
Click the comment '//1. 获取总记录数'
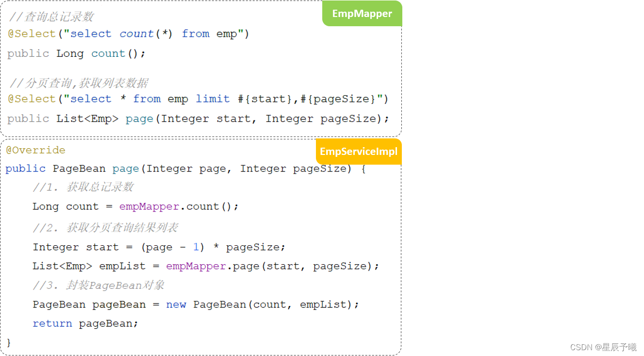(x=83, y=187)
